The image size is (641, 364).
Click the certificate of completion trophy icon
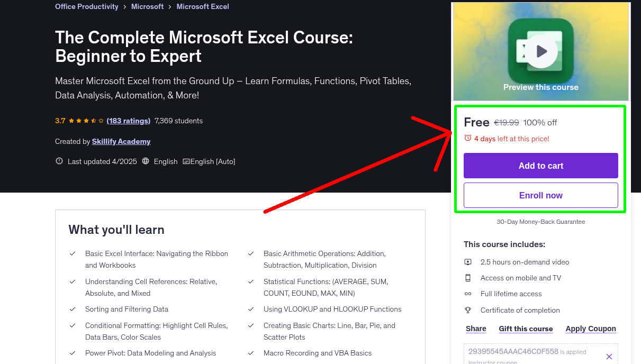click(468, 310)
